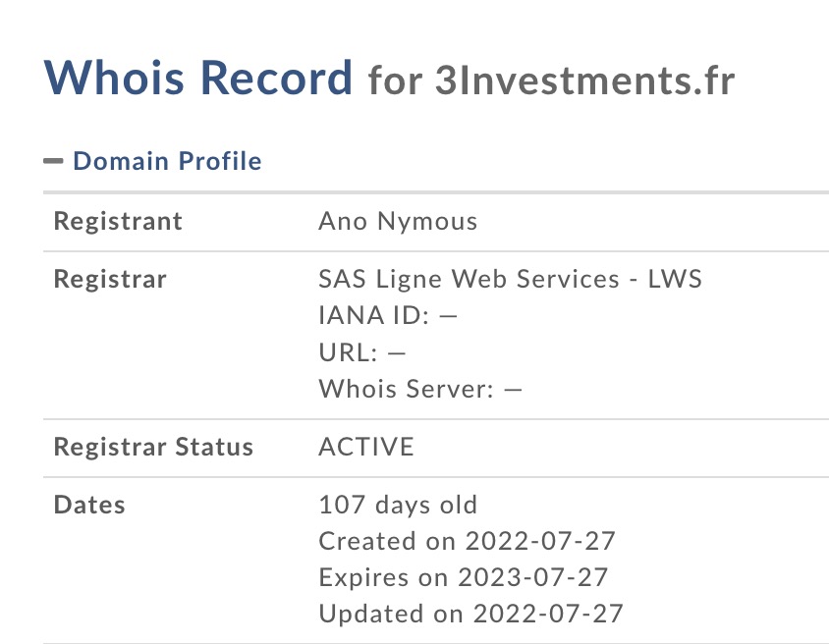The width and height of the screenshot is (829, 644).
Task: Select the Registrar Status row label
Action: click(x=153, y=448)
